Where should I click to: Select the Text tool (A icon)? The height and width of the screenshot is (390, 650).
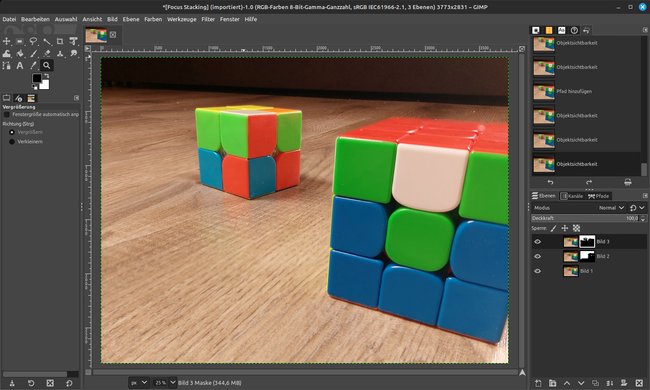pos(19,65)
